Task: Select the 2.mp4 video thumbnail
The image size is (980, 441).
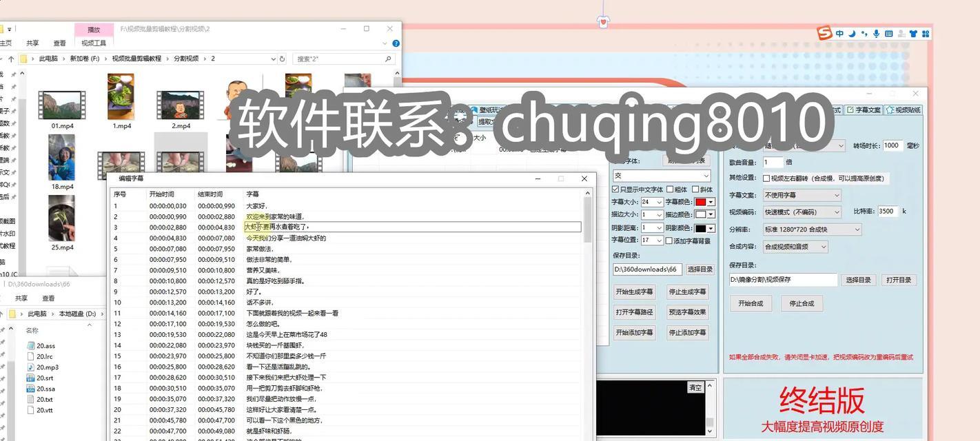Action: tap(181, 105)
